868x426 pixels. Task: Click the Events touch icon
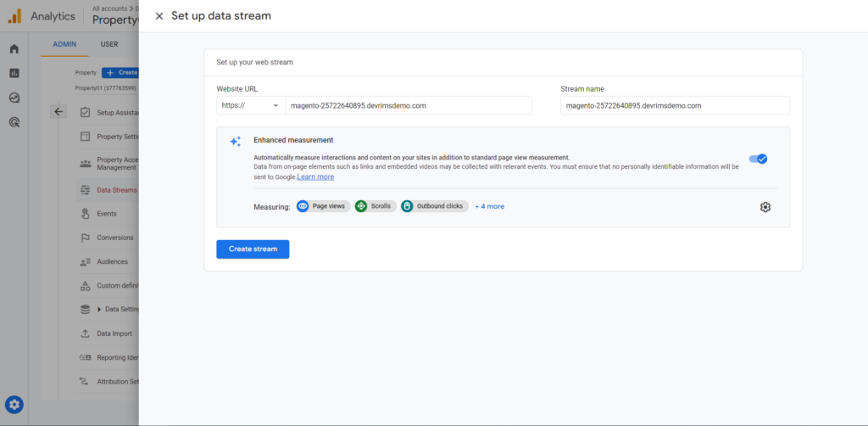point(86,214)
